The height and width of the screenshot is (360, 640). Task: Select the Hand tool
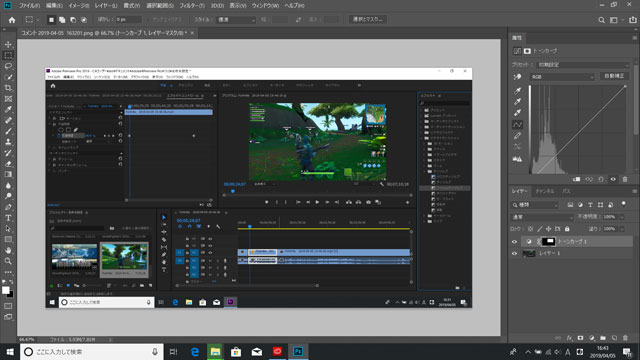[x=8, y=250]
